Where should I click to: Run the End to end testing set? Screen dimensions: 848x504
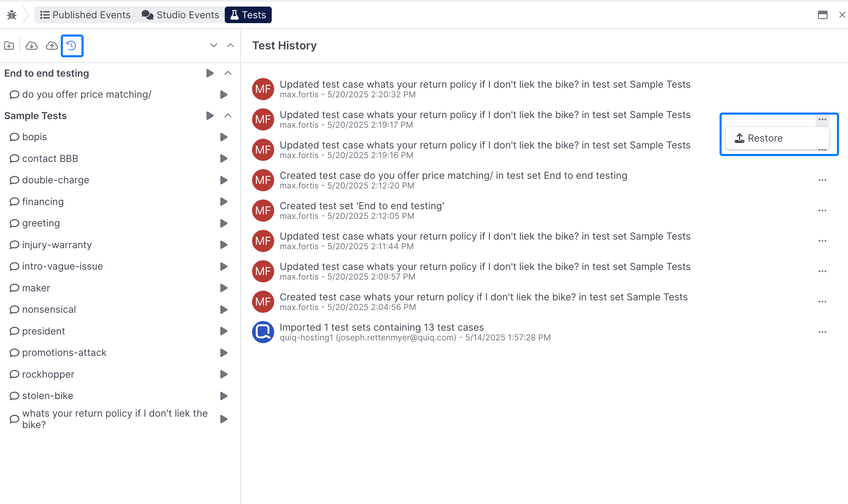coord(210,73)
